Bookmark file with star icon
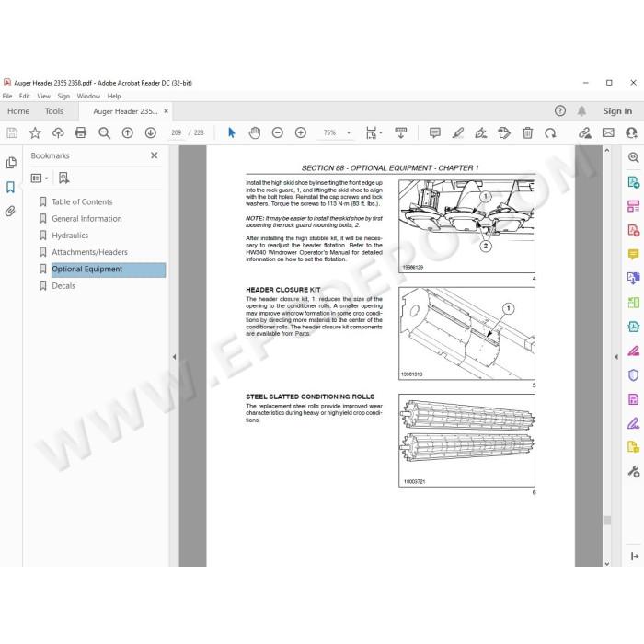 (35, 132)
